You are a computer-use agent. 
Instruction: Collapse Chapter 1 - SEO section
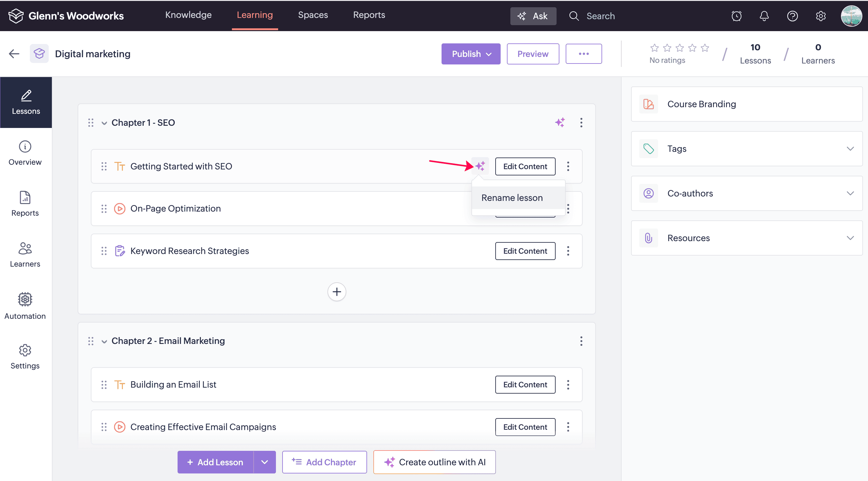click(104, 123)
